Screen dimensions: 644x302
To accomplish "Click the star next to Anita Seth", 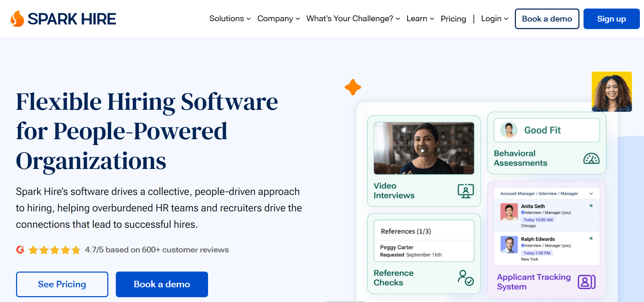I will [591, 206].
